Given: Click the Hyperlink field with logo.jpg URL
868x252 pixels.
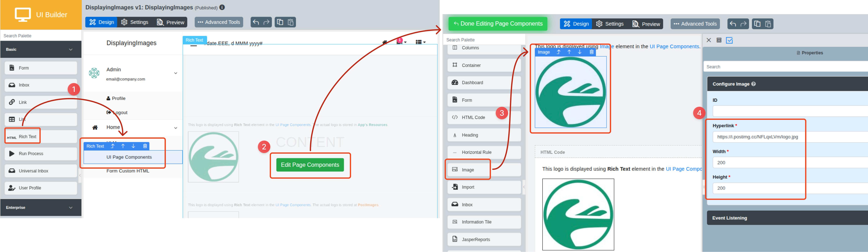Looking at the screenshot, I should [x=790, y=137].
